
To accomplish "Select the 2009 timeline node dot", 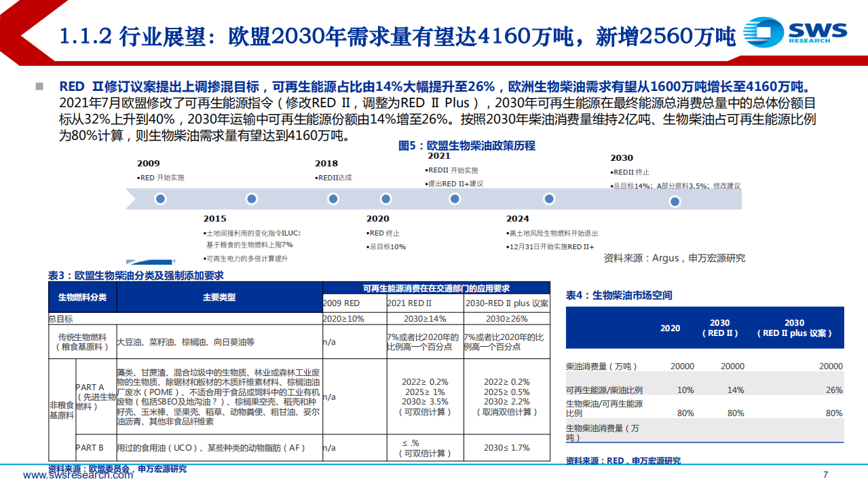I will click(160, 200).
